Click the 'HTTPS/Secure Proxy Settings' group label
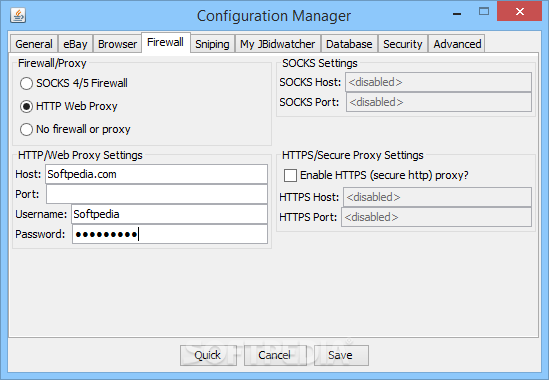This screenshot has width=549, height=380. (353, 155)
